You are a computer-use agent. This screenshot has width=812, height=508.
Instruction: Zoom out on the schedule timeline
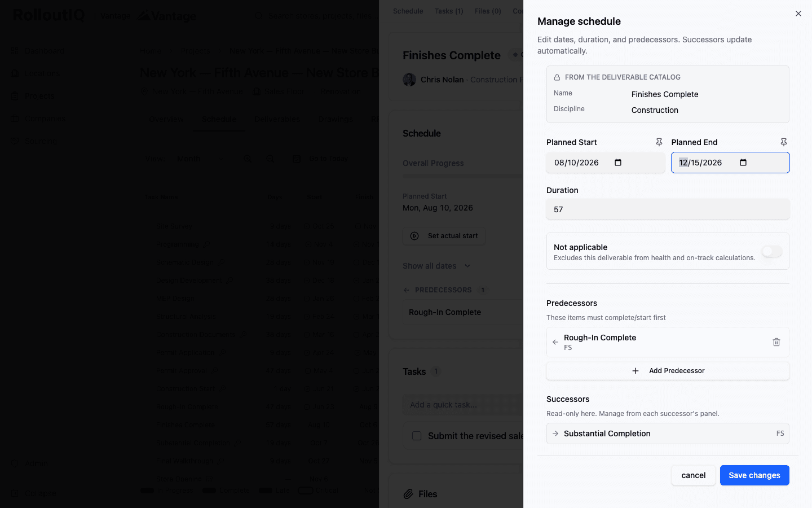point(271,159)
